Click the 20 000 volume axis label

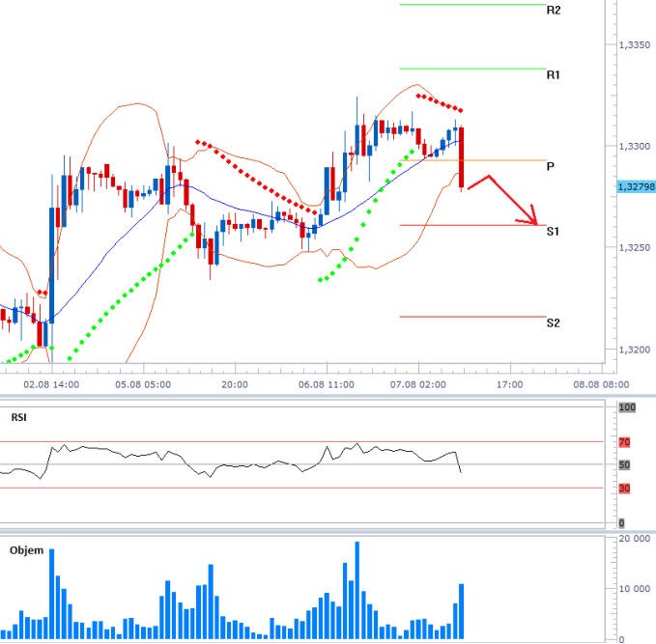(635, 539)
